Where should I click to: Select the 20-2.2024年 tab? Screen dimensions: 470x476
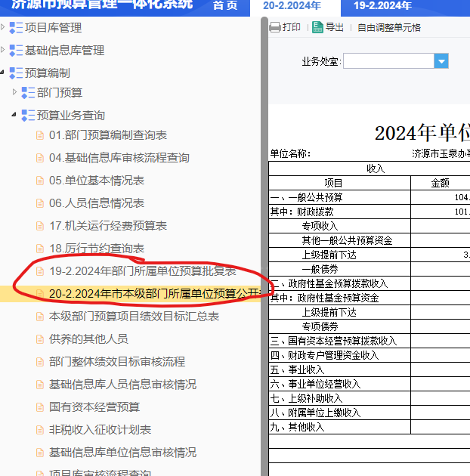click(x=292, y=5)
